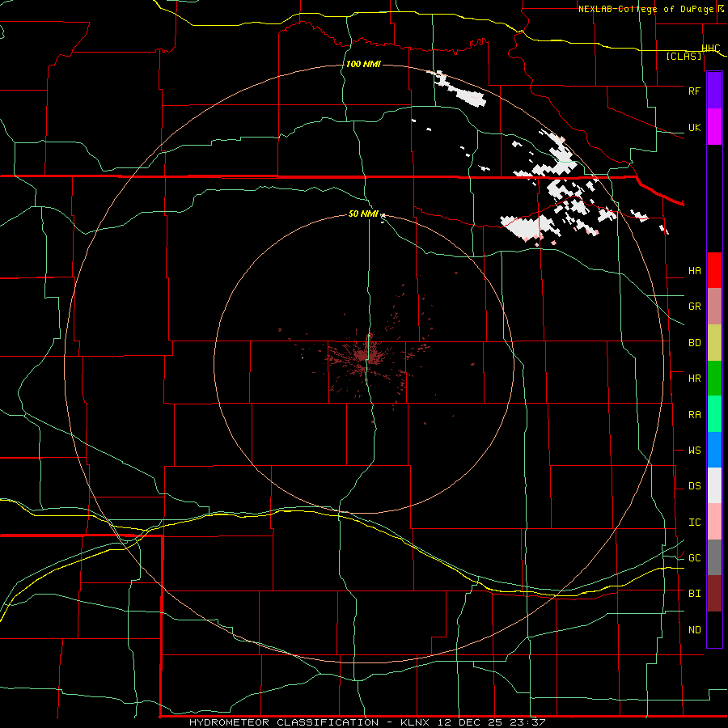Pick the DS dry snow white swatch
The image size is (728, 728).
tap(714, 485)
